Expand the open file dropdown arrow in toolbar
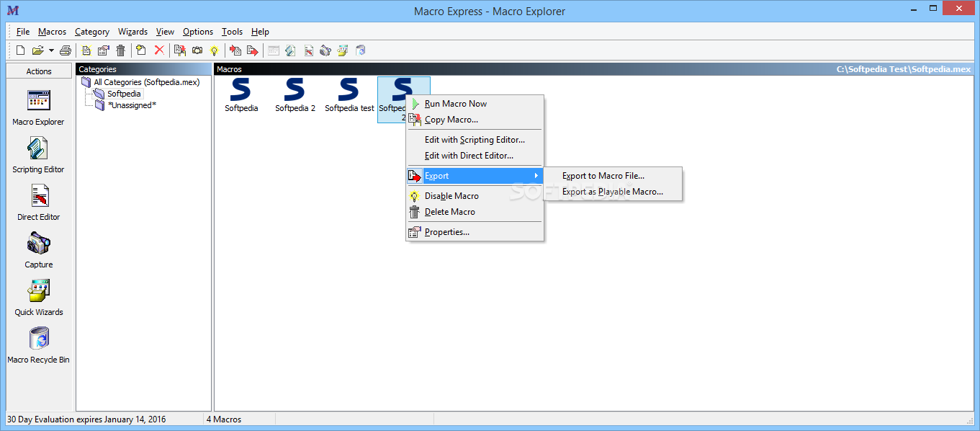Screen dimensions: 980x431 click(x=51, y=50)
